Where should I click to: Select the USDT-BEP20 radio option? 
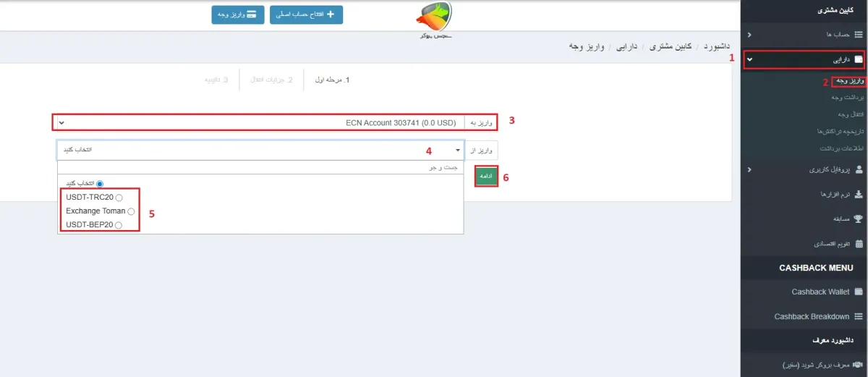(119, 225)
